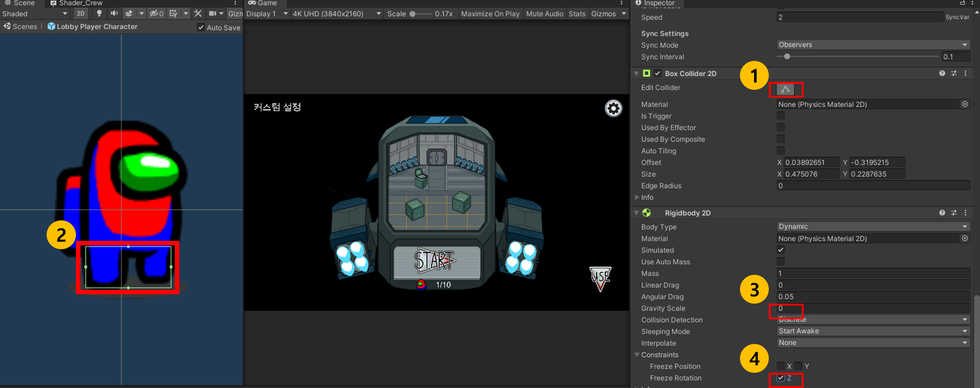This screenshot has width=980, height=388.
Task: Toggle Maximize On Play
Action: pyautogui.click(x=490, y=14)
